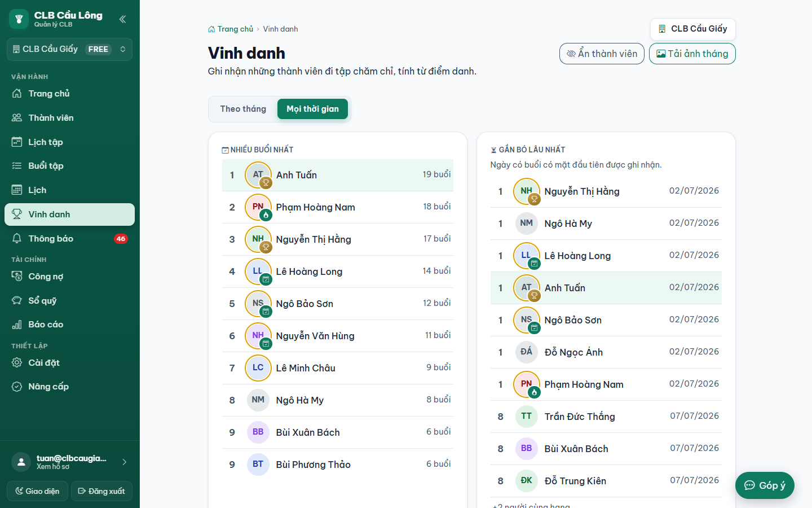The height and width of the screenshot is (508, 812).
Task: Click Bùi Phương Thảo's BT avatar
Action: pos(258,465)
